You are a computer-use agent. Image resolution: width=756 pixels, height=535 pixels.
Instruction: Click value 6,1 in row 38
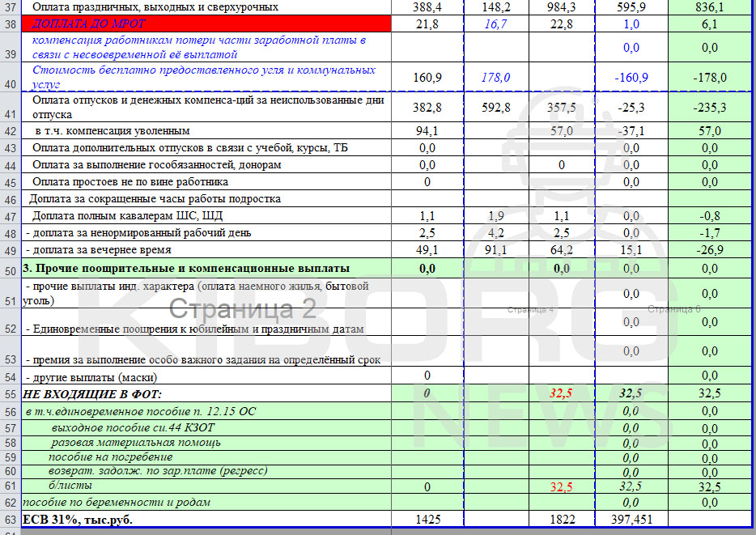709,23
